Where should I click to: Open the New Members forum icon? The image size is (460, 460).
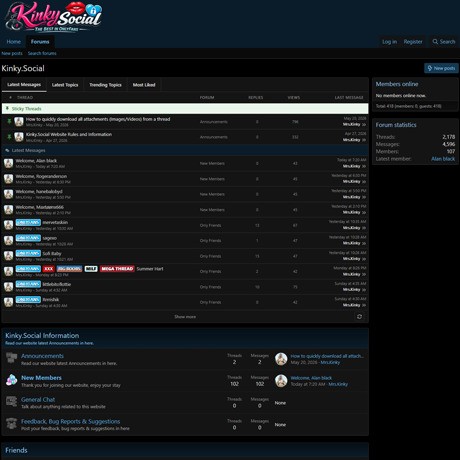tap(11, 380)
